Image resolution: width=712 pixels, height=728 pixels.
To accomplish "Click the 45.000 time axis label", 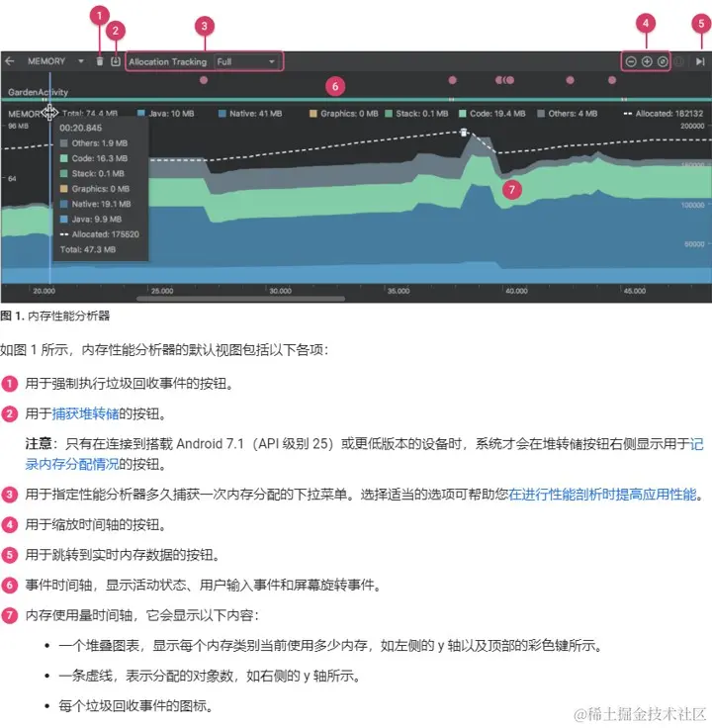I will pyautogui.click(x=635, y=291).
